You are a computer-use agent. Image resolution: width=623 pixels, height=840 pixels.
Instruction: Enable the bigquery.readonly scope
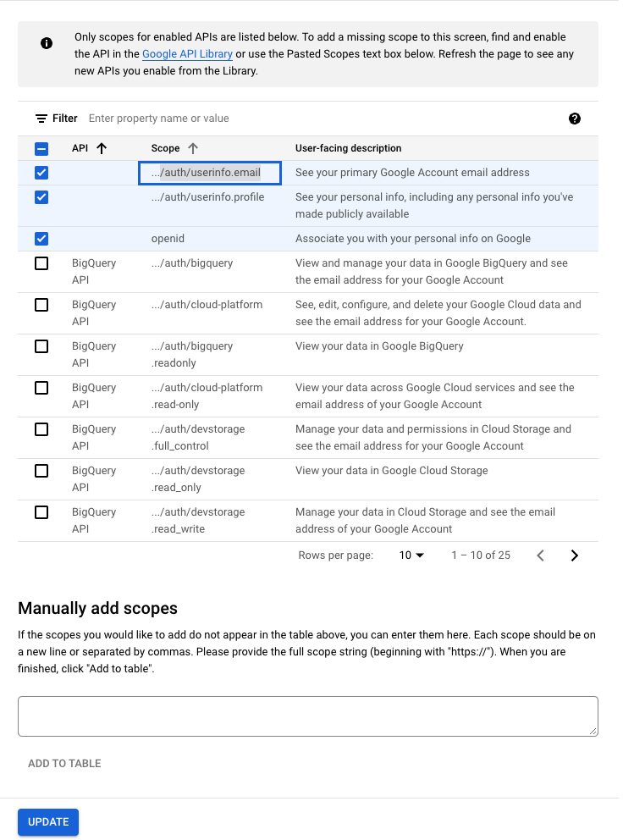click(x=41, y=345)
